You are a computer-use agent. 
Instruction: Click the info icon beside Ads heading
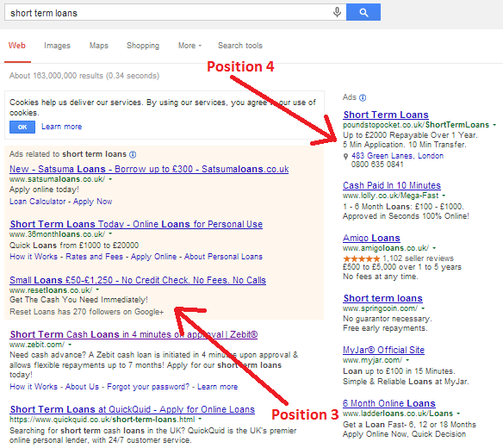tap(363, 97)
